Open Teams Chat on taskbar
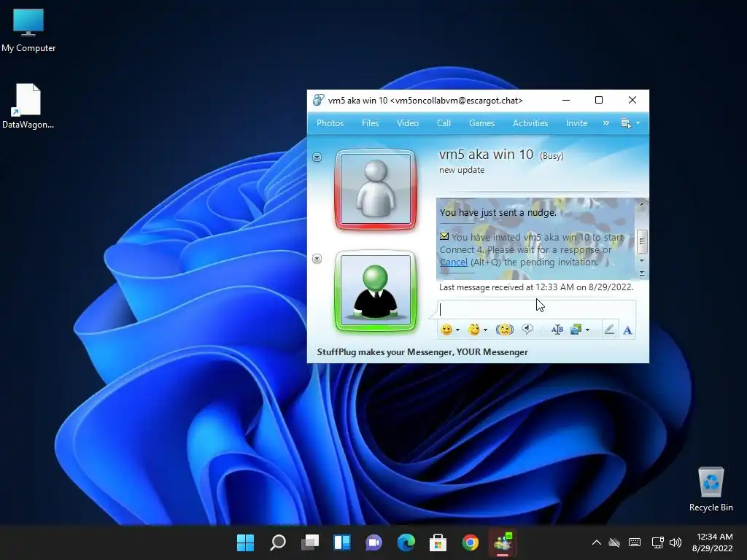This screenshot has height=560, width=747. tap(374, 542)
